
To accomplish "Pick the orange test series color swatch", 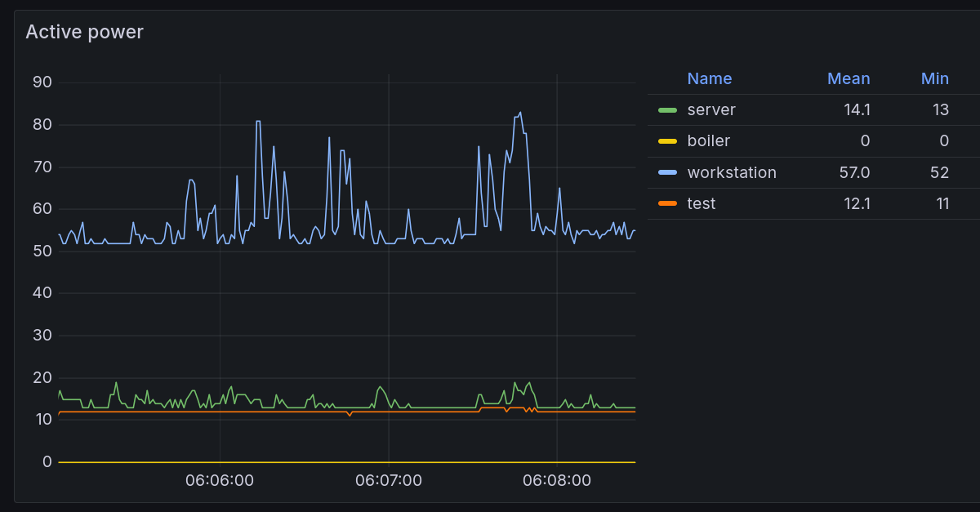I will (667, 203).
